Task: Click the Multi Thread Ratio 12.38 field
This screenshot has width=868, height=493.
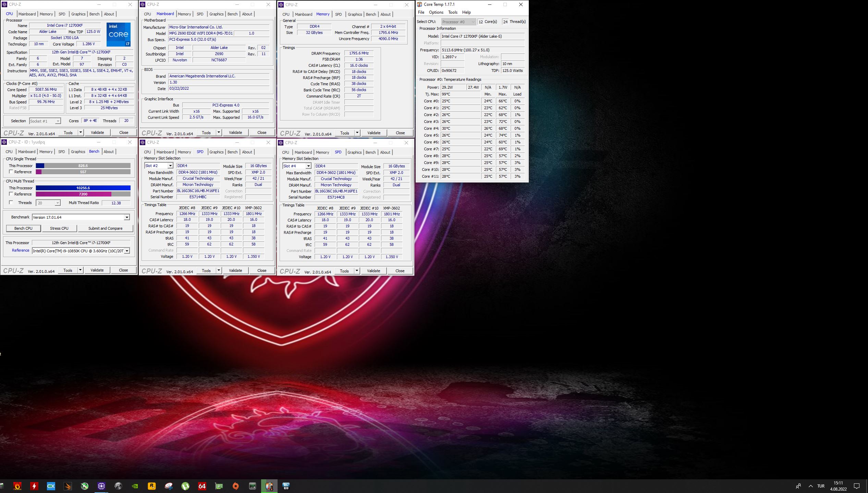Action: (x=116, y=203)
